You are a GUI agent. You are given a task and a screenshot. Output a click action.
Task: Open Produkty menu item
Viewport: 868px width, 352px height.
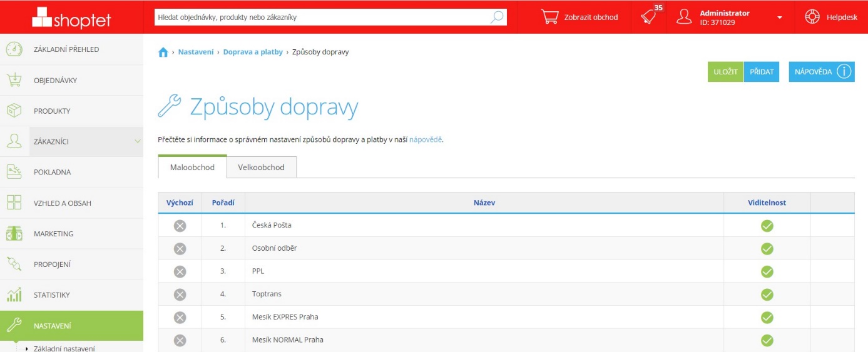click(x=71, y=111)
